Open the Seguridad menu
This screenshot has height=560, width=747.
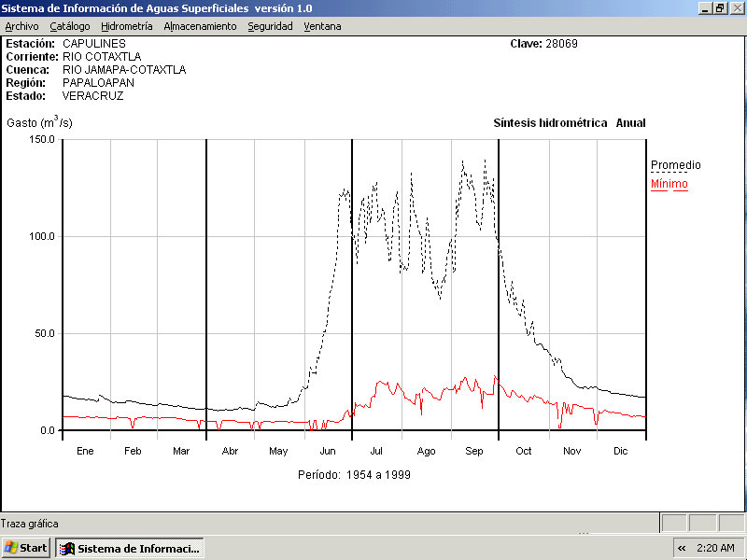point(270,26)
